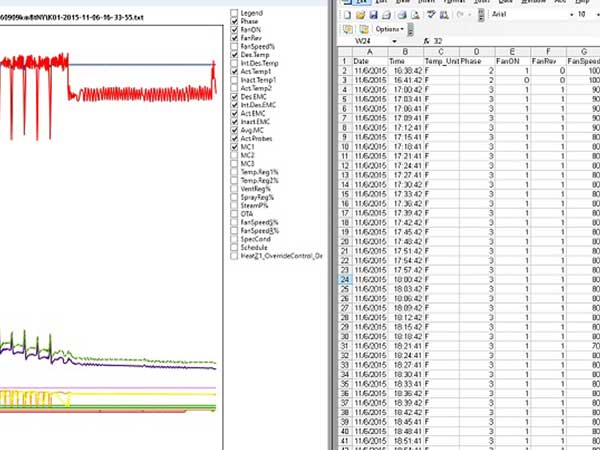Screen dimensions: 600x450
Task: Click the Save floppy disk icon
Action: pyautogui.click(x=373, y=15)
